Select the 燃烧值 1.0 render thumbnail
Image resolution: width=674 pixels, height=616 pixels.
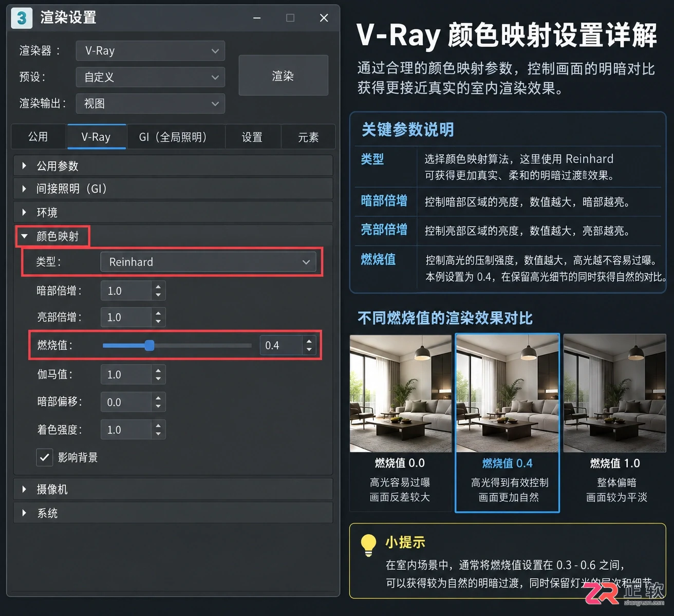coord(615,394)
